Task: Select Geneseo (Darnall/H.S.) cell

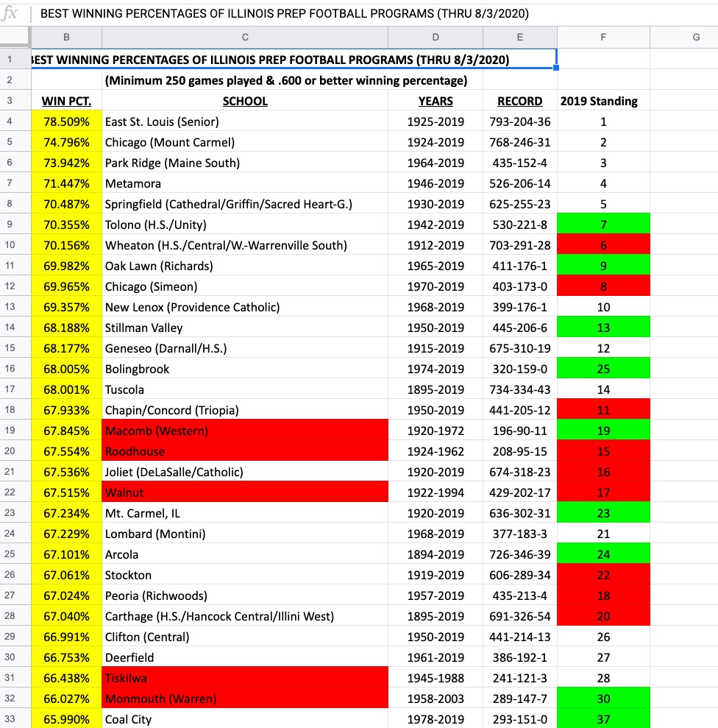Action: [245, 348]
